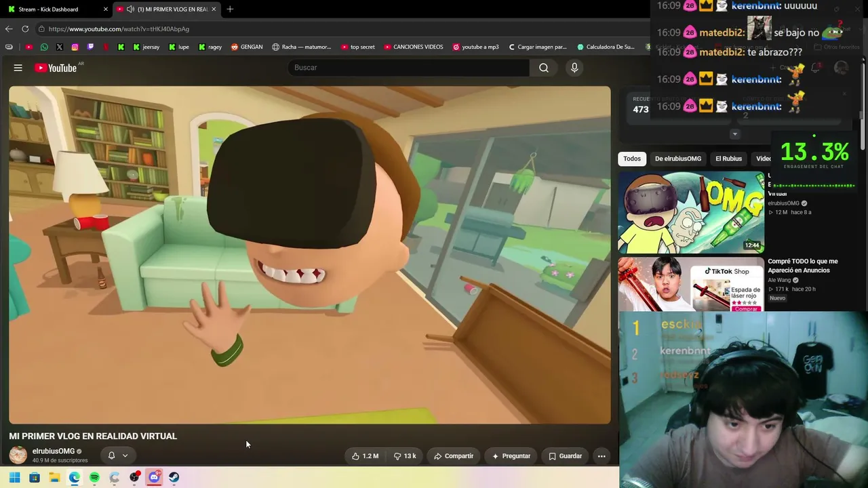Go to the YouTube home logo
Viewport: 868px width, 488px height.
pos(56,68)
